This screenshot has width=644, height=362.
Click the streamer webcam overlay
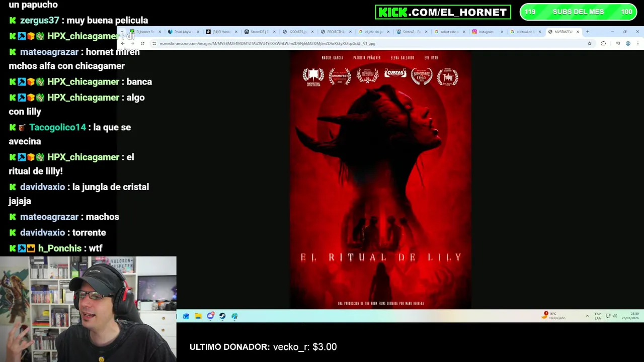coord(88,309)
